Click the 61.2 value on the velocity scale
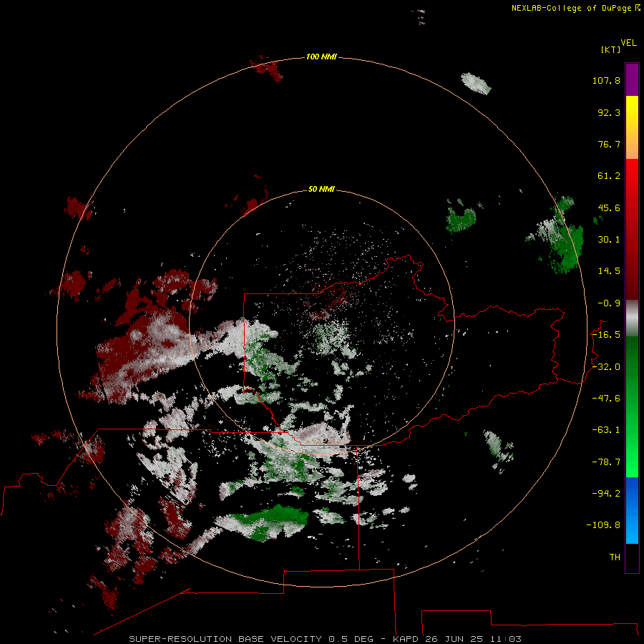644x644 pixels. (x=609, y=176)
